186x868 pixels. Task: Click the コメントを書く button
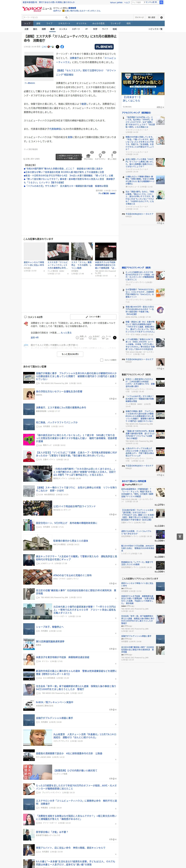pos(93,317)
